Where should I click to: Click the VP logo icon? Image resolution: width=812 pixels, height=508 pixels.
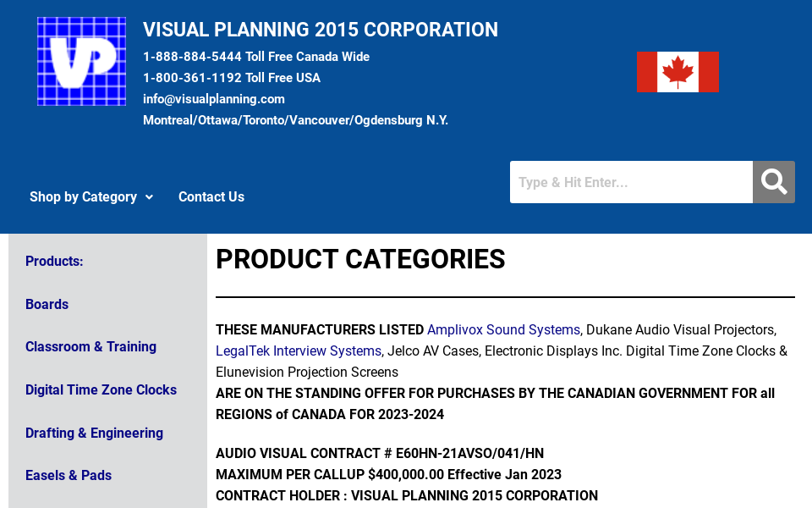click(81, 60)
